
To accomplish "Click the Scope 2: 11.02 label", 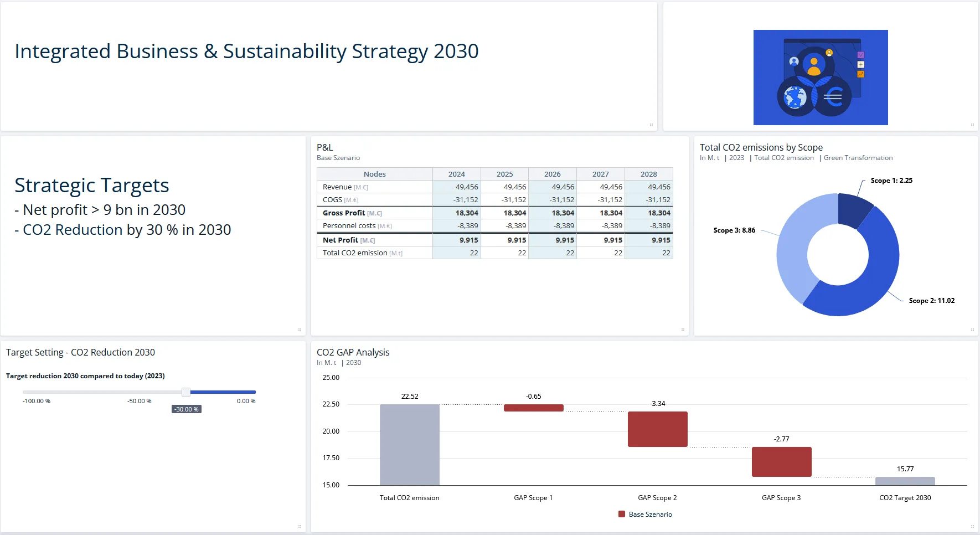I will pyautogui.click(x=932, y=301).
